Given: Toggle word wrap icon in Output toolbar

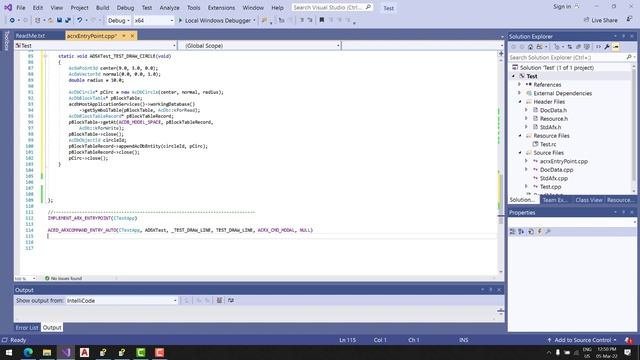Looking at the screenshot, I should (x=231, y=300).
